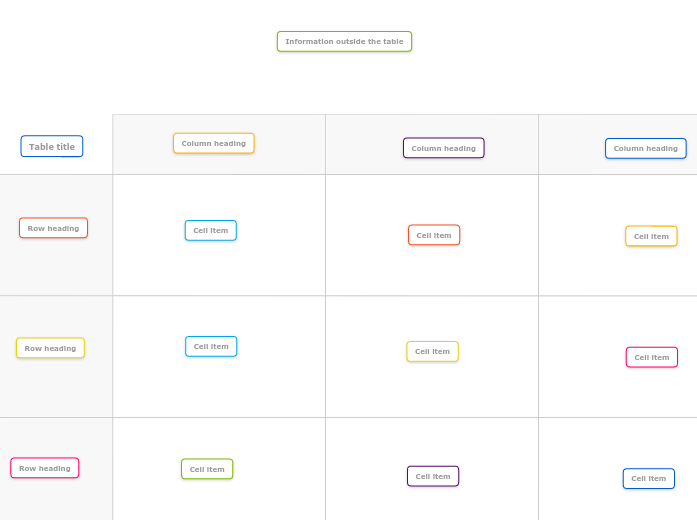
Task: Click the pink-bordered Cell item
Action: [x=651, y=358]
